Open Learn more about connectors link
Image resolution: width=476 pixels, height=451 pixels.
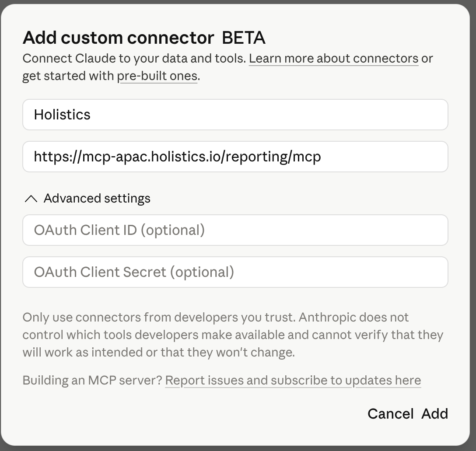(334, 59)
